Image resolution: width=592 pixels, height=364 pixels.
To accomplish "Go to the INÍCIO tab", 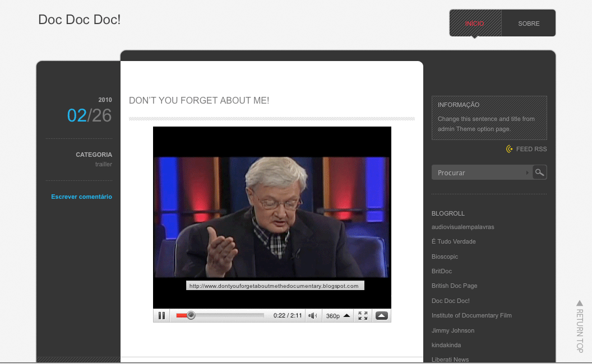I will coord(475,24).
